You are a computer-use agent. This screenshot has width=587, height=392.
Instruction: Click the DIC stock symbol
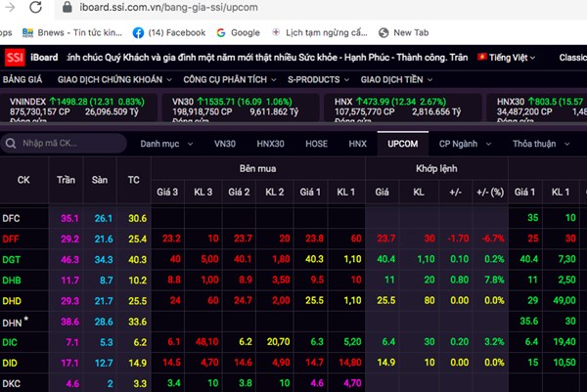click(x=10, y=342)
